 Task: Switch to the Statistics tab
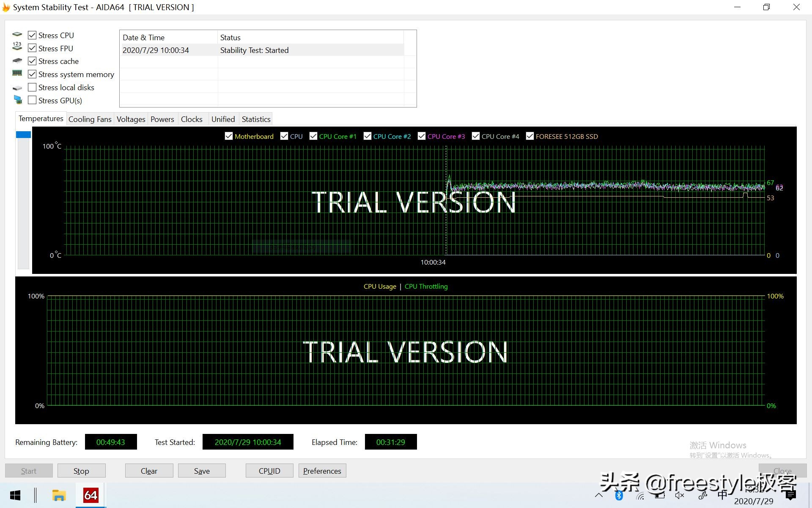point(255,119)
